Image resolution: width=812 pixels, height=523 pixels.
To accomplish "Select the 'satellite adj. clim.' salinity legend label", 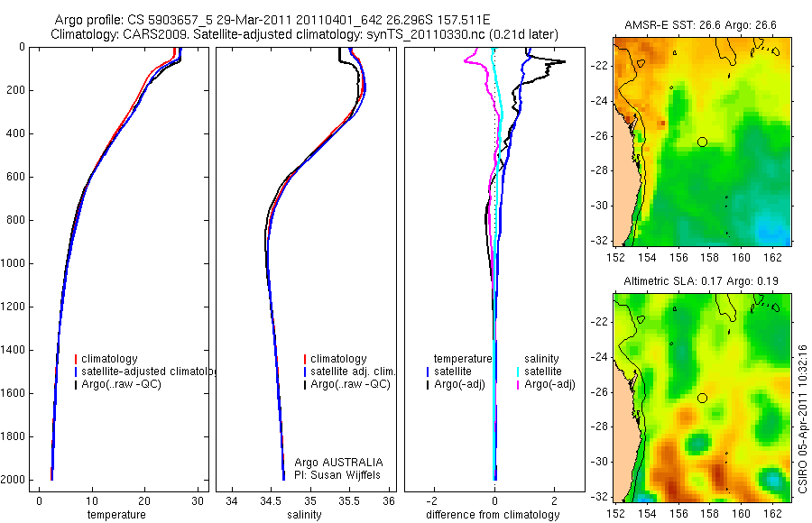I will pyautogui.click(x=353, y=372).
